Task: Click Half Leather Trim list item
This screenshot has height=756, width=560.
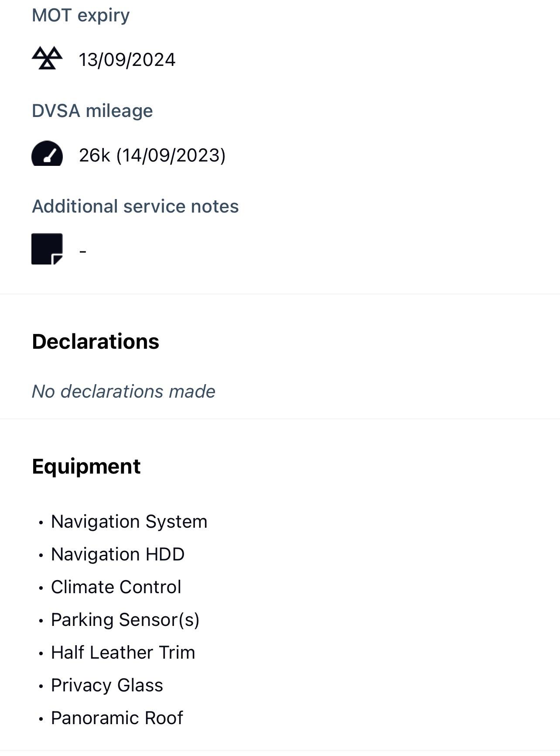Action: (123, 653)
